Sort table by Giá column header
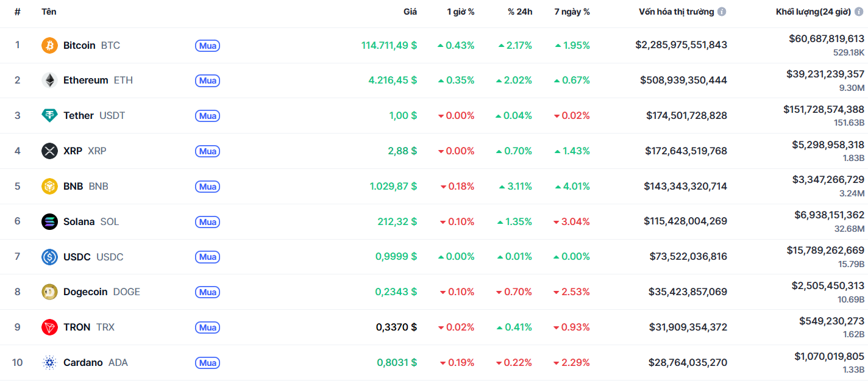Screen dimensions: 868x383 click(410, 12)
